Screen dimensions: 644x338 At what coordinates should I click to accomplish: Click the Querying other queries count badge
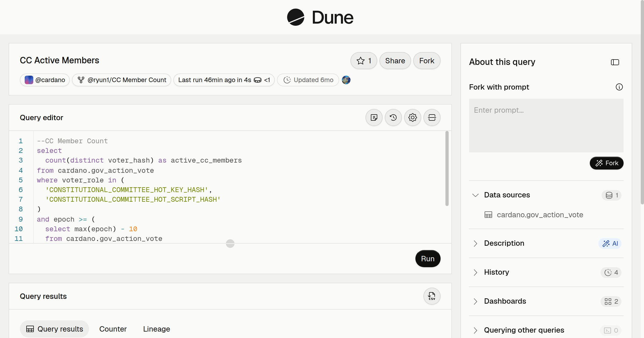point(611,330)
